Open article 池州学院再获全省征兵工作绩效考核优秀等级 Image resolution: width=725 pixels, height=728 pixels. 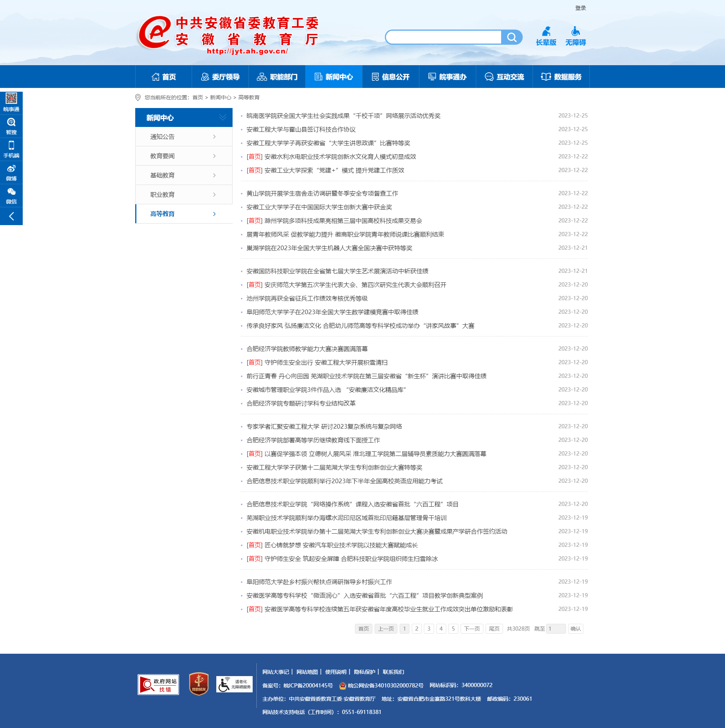point(307,299)
